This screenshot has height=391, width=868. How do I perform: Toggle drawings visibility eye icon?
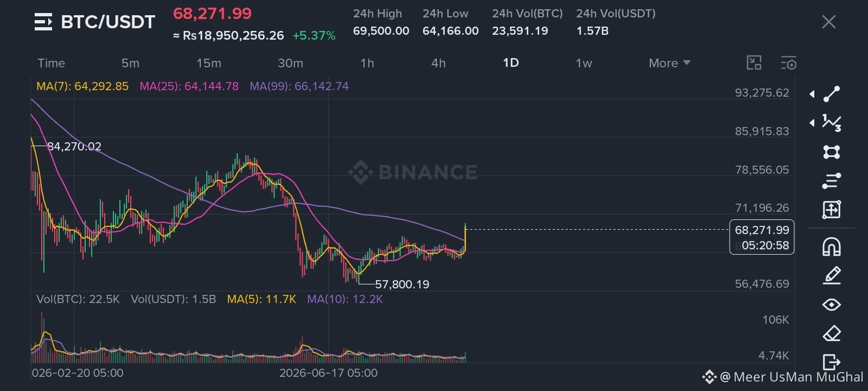point(832,305)
